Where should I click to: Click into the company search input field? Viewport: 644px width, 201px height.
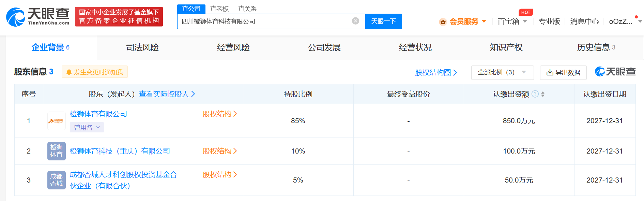click(264, 21)
